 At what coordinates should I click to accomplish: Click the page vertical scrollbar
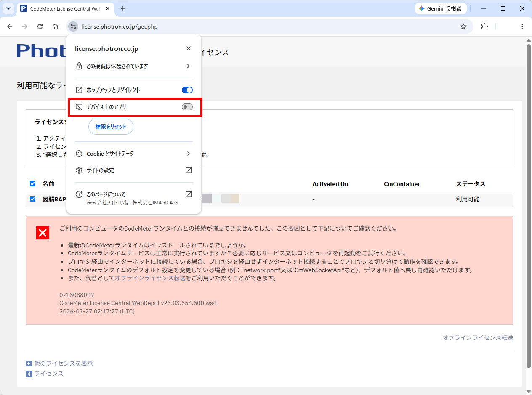(529, 206)
